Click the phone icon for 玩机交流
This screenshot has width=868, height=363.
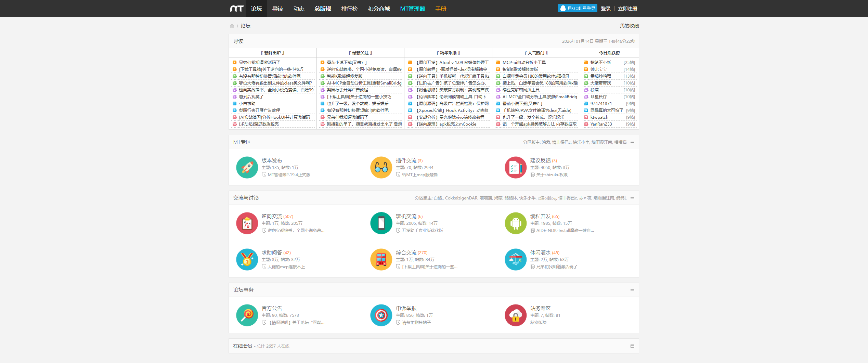[x=381, y=223]
